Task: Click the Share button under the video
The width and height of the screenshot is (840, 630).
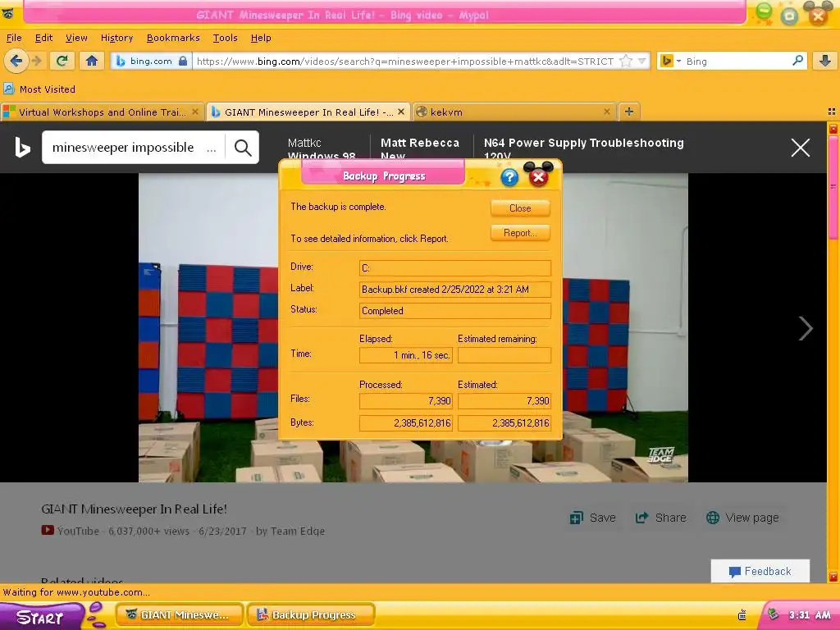Action: point(660,518)
